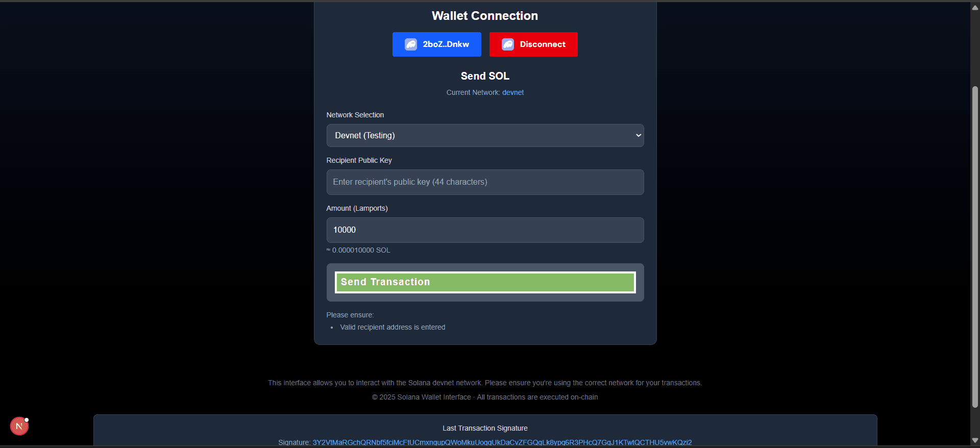Viewport: 980px width, 448px height.
Task: Open the Next.js dev tools N badge
Action: click(19, 426)
